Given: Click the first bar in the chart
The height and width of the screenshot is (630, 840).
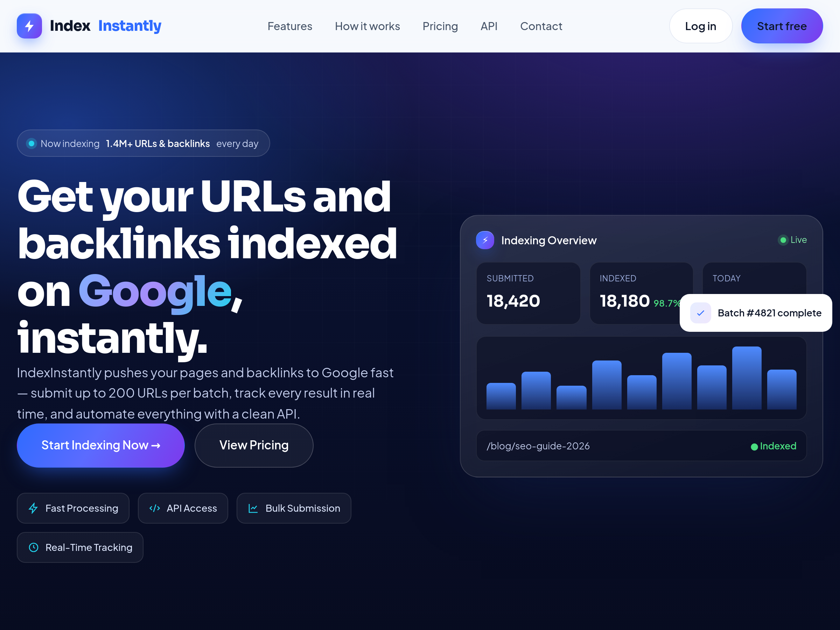Looking at the screenshot, I should [x=501, y=396].
